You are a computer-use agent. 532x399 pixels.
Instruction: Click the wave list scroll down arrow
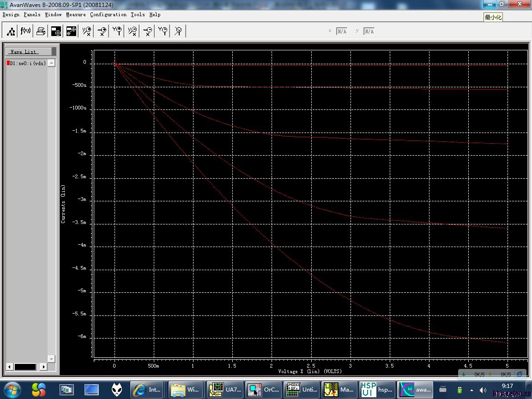(51, 359)
